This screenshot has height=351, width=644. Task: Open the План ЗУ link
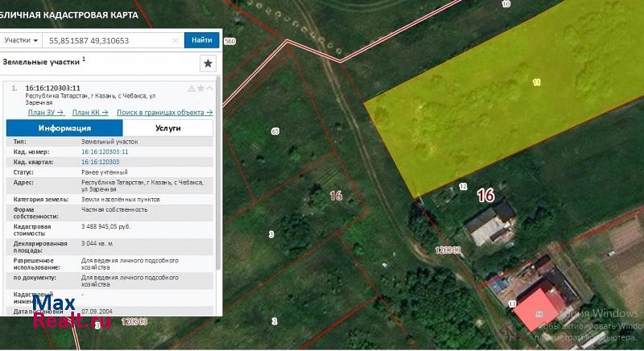click(x=45, y=113)
